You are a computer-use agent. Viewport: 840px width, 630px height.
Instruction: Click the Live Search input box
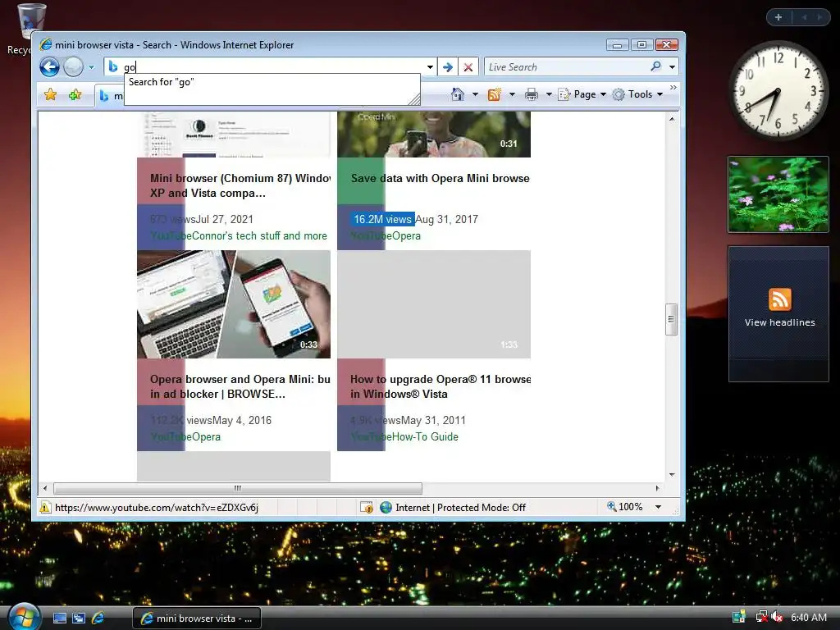[x=567, y=67]
